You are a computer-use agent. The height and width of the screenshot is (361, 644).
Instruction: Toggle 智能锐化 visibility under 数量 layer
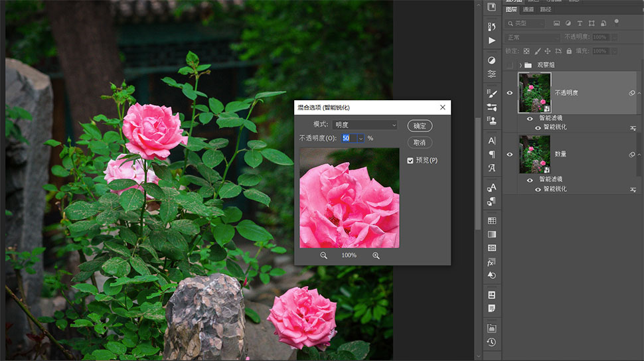pos(538,189)
